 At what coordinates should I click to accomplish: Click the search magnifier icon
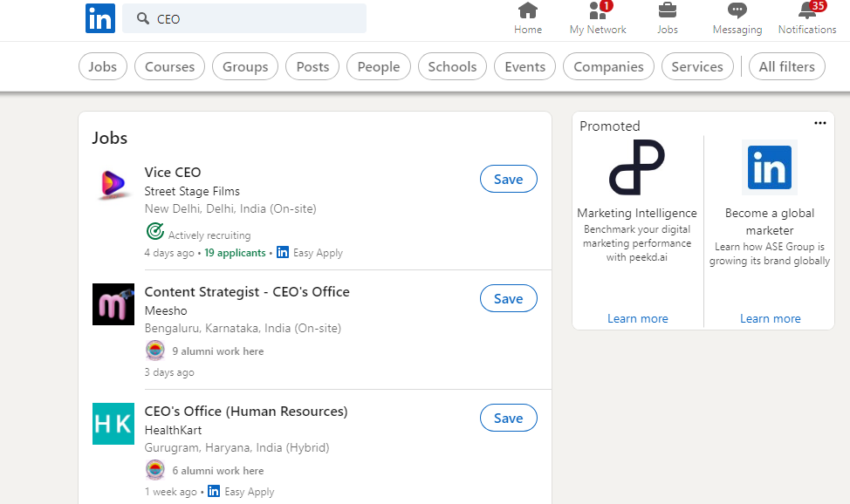click(x=142, y=18)
